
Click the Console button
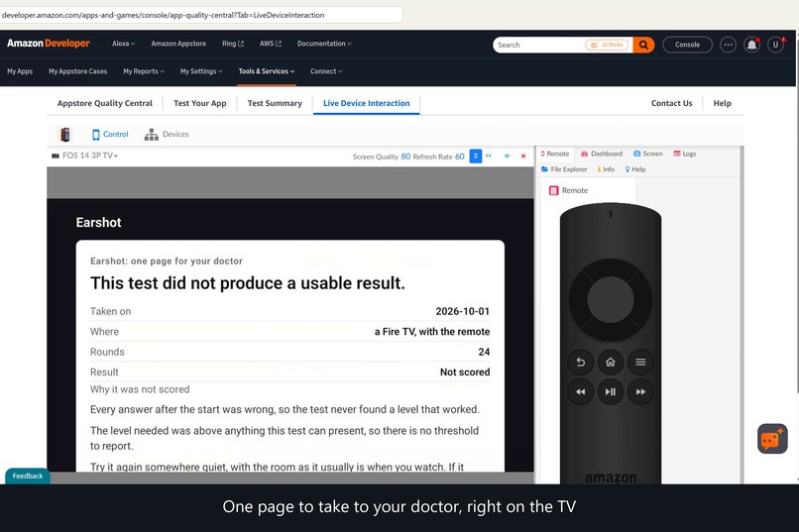tap(687, 45)
